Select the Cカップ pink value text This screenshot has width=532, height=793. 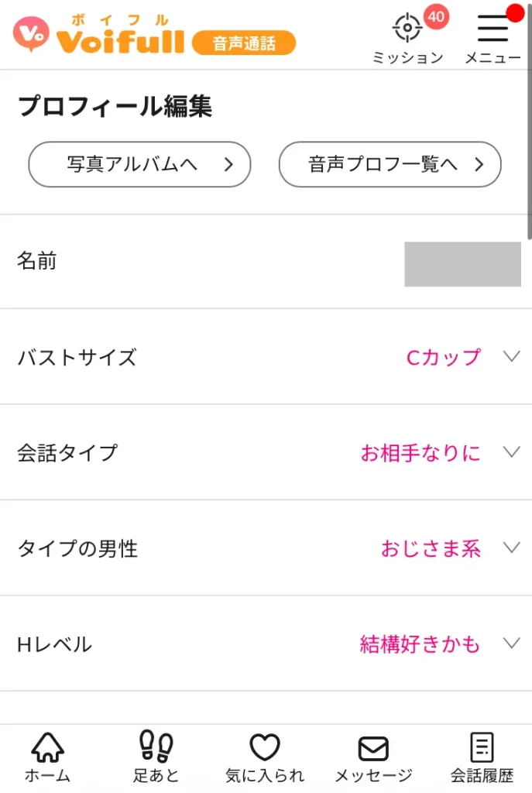(x=442, y=357)
